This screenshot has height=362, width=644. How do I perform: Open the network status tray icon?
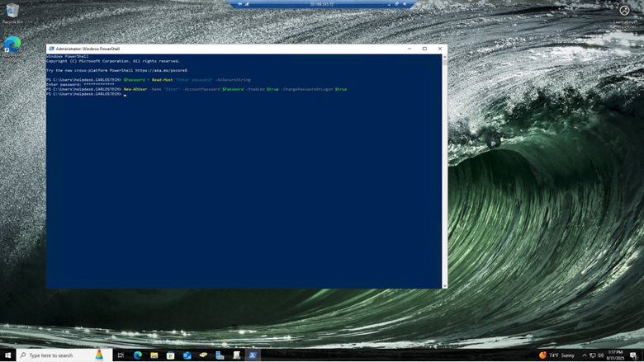click(593, 355)
